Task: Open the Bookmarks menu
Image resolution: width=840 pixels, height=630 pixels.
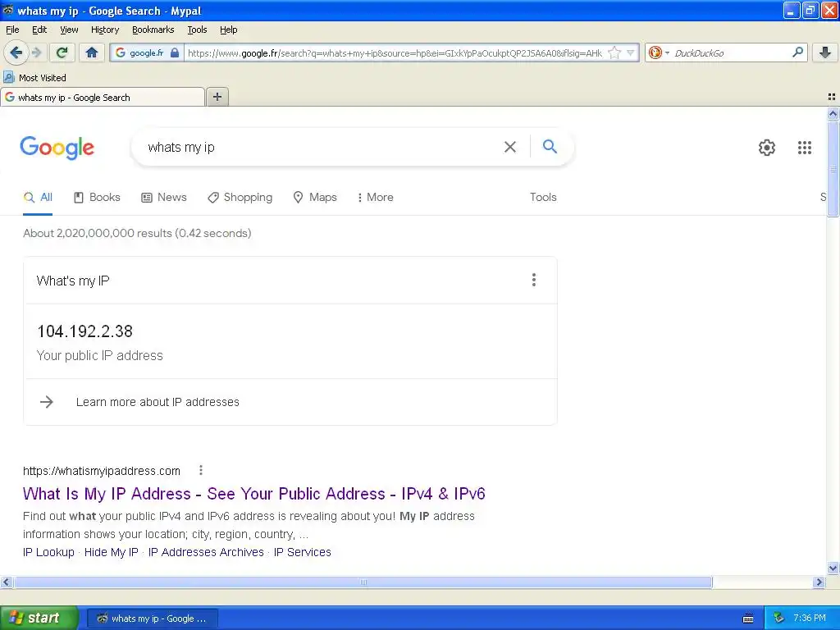Action: pyautogui.click(x=153, y=30)
